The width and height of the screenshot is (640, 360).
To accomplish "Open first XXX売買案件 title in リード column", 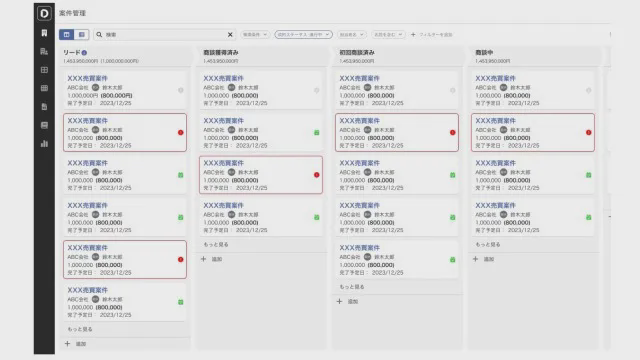I will pyautogui.click(x=87, y=78).
